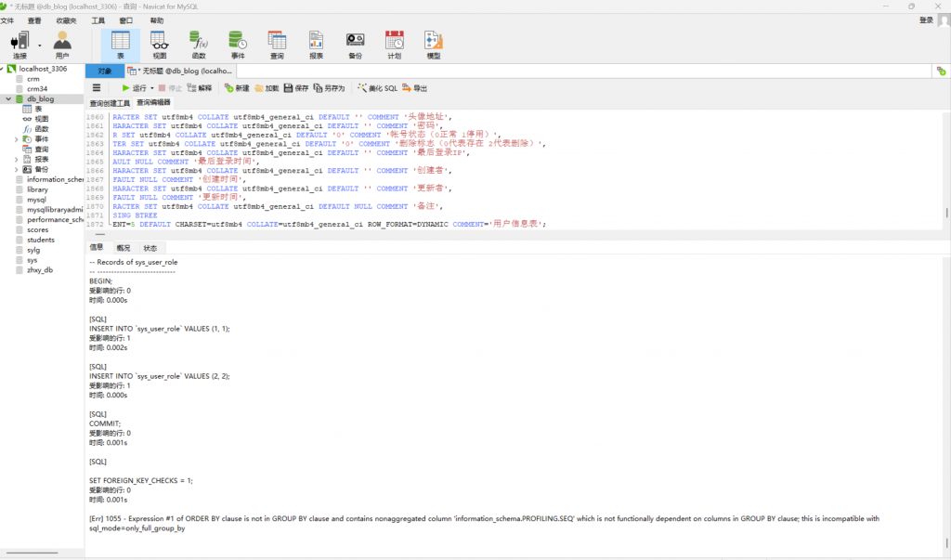The image size is (951, 560).
Task: Expand the 事件 node under db_blog
Action: [x=17, y=139]
